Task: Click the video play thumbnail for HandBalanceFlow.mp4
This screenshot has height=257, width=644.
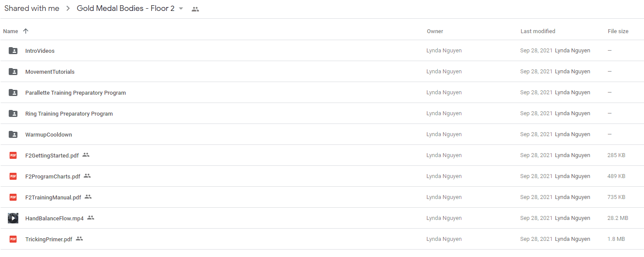Action: 13,218
